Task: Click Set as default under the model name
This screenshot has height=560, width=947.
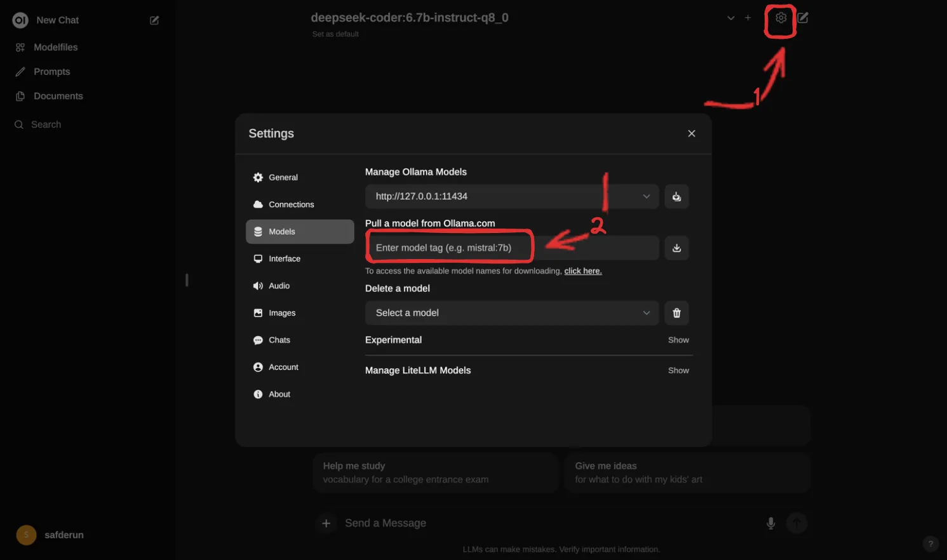Action: tap(335, 34)
